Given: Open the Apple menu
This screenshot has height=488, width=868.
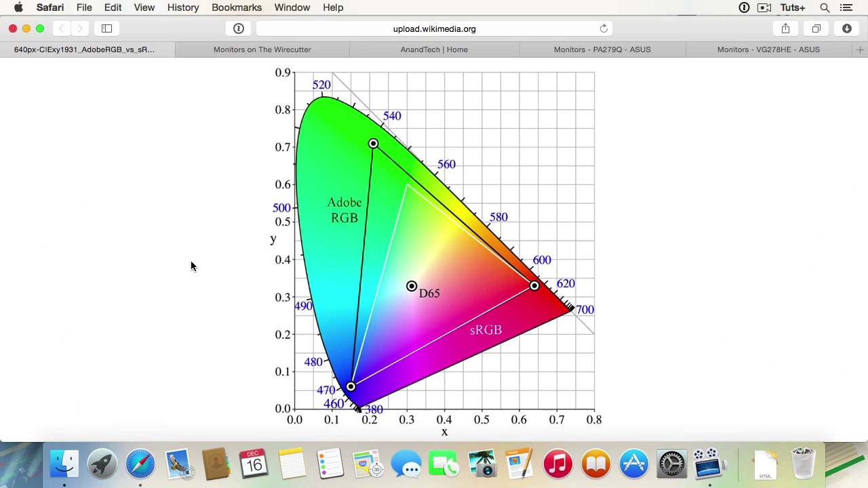Looking at the screenshot, I should [18, 7].
